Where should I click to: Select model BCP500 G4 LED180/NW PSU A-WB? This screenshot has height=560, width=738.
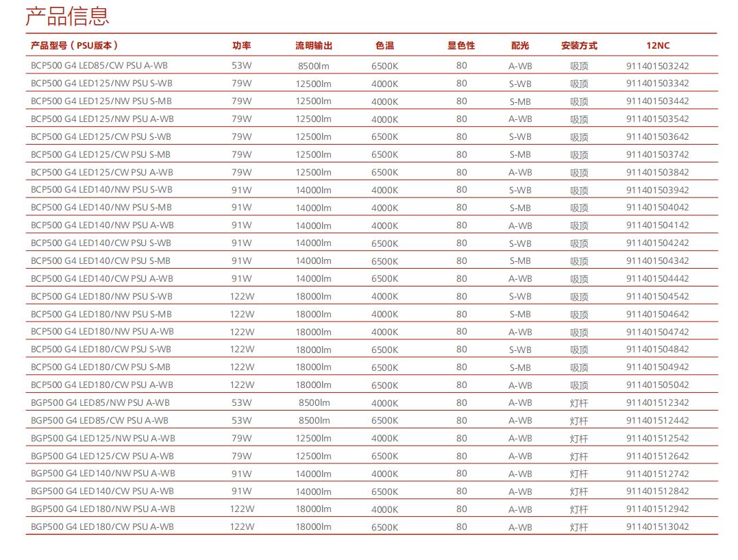(102, 332)
